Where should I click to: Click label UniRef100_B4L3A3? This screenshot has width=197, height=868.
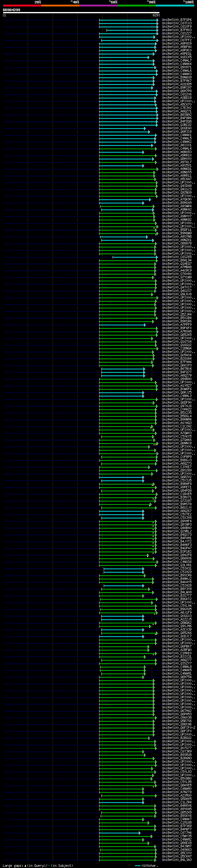177,860
